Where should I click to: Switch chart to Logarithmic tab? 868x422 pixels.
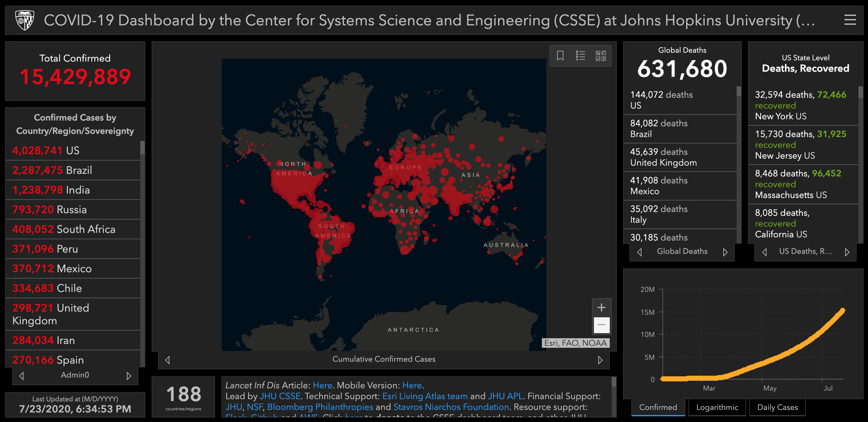pyautogui.click(x=717, y=407)
